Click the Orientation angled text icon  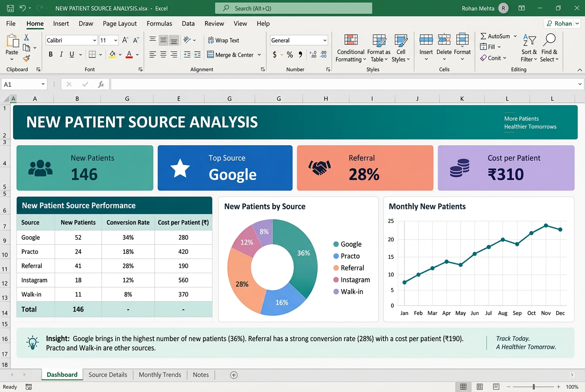coord(187,40)
